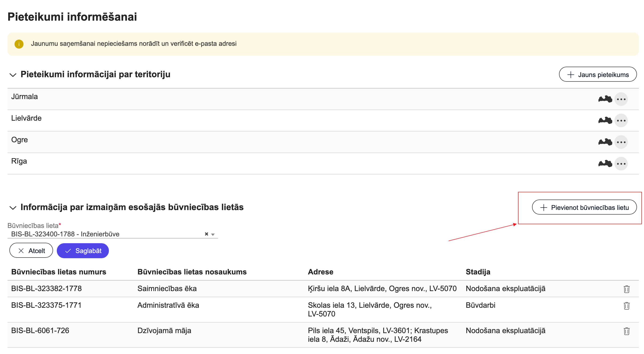
Task: Click the Būvniecības lieta selection field
Action: point(105,234)
